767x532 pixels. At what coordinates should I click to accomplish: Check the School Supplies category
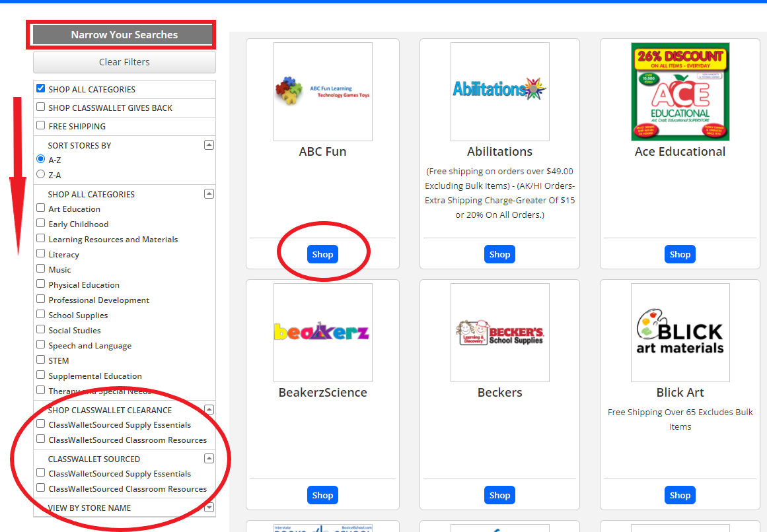[40, 314]
